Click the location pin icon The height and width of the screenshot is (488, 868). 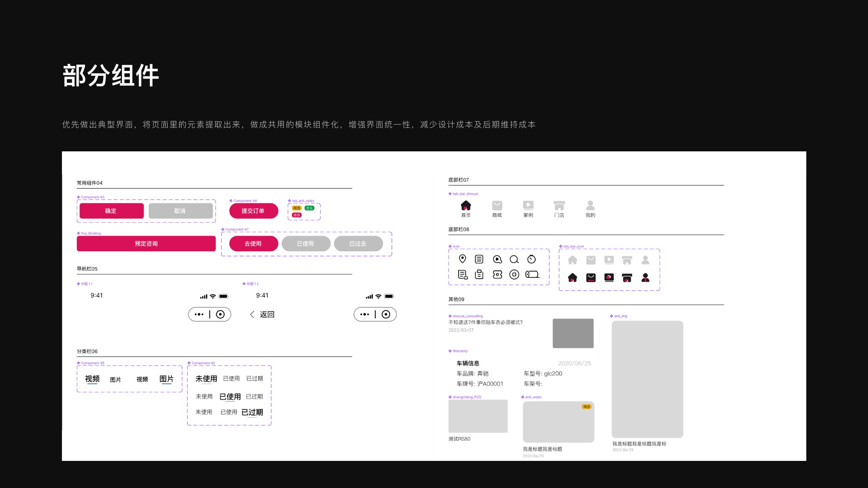[x=462, y=259]
